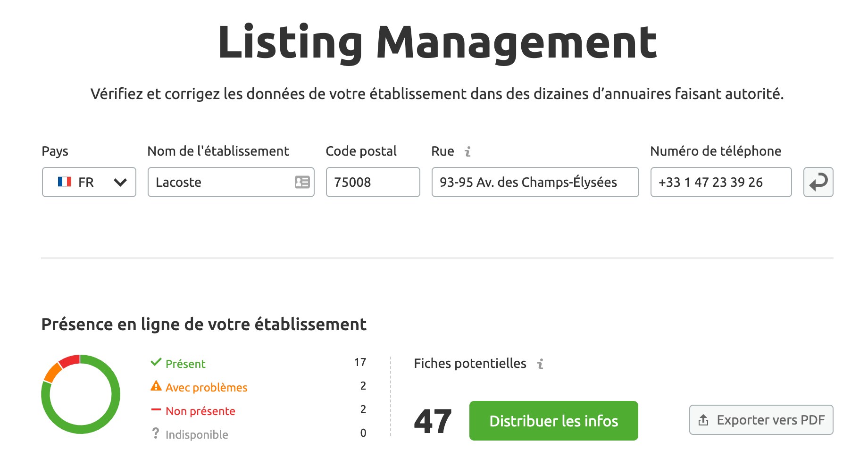Screen dimensions: 868x458
Task: Click the Numéro de téléphone input field
Action: point(720,182)
